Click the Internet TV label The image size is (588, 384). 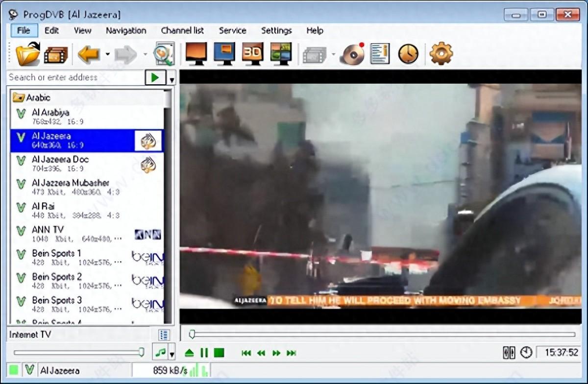point(30,335)
